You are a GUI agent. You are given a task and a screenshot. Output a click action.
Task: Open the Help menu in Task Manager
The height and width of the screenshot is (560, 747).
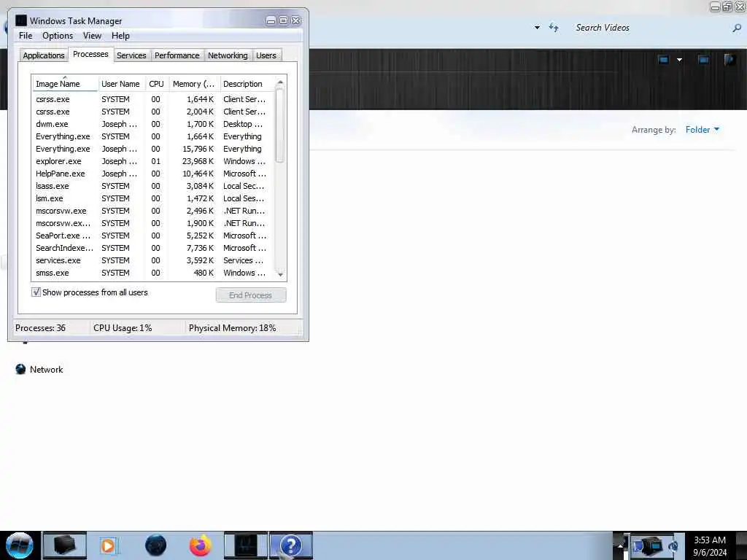point(120,36)
